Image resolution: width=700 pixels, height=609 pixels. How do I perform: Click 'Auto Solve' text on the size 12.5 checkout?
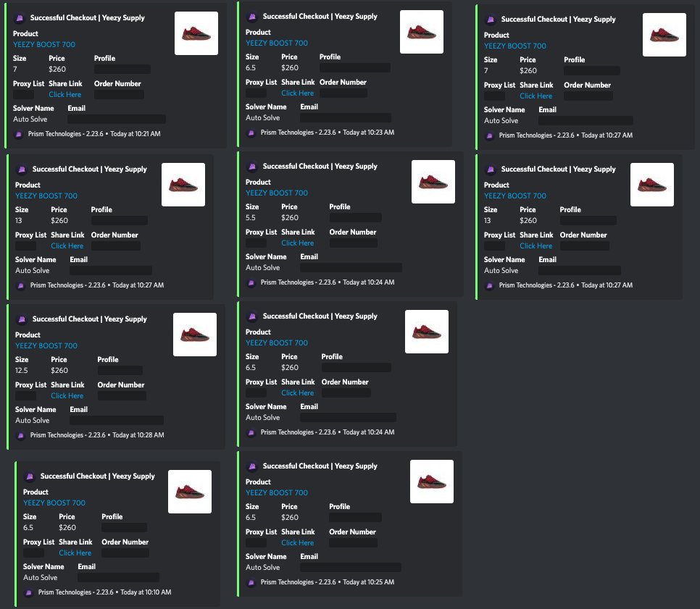pyautogui.click(x=33, y=420)
